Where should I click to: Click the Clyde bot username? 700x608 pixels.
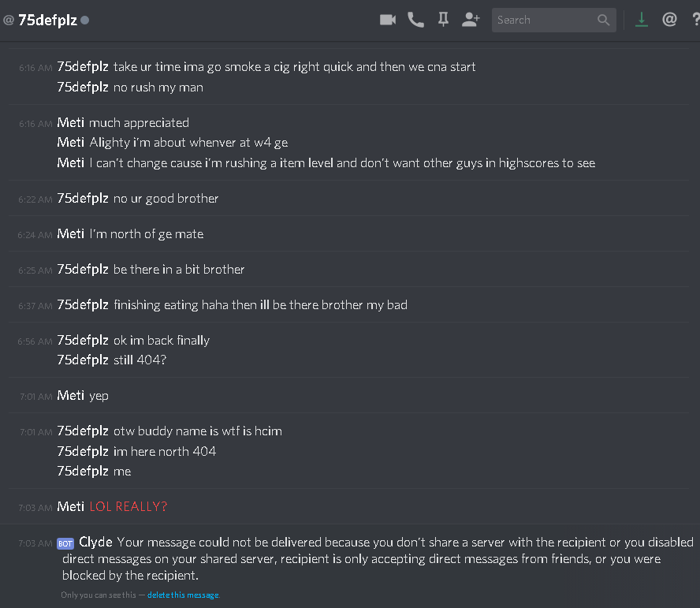95,542
